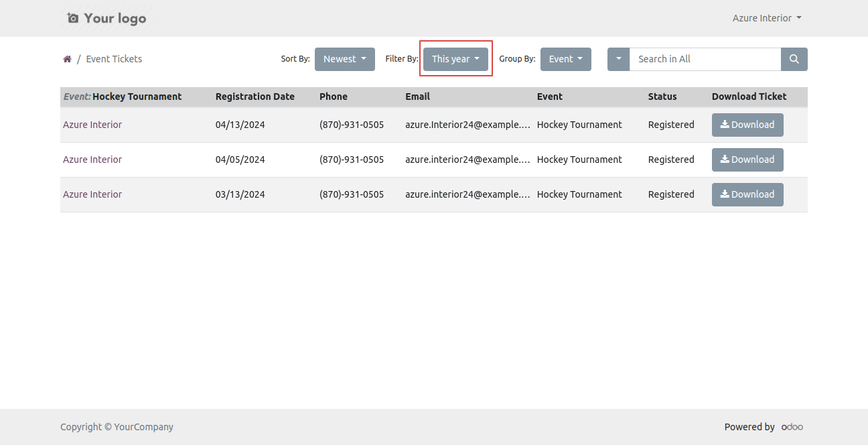Open the Sort By Newest dropdown
868x445 pixels.
click(344, 59)
